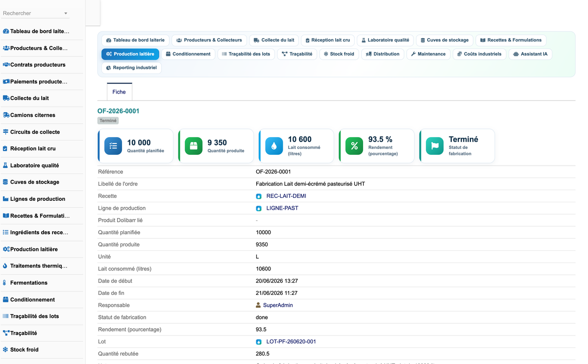This screenshot has height=364, width=588.
Task: Click the Quantité planifiée checklist card icon
Action: (x=113, y=146)
